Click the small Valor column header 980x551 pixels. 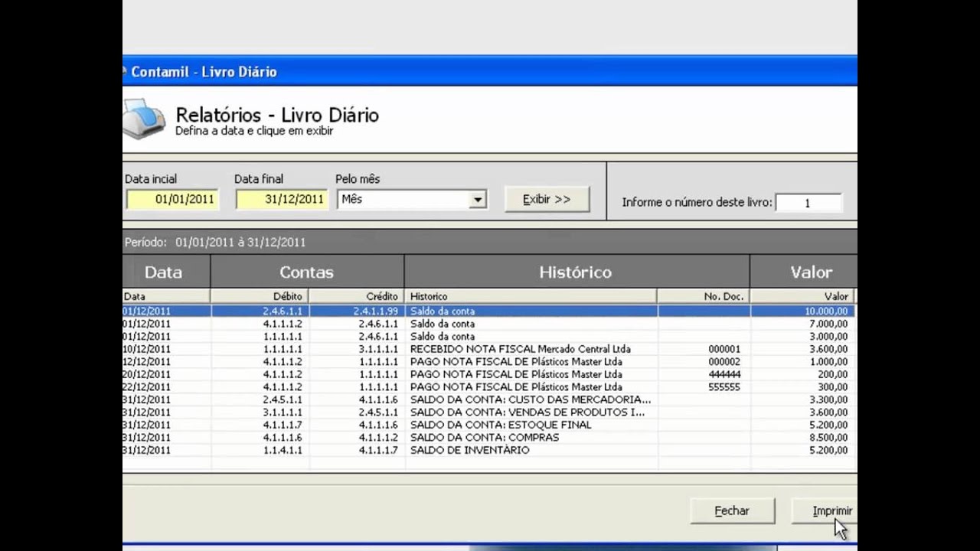pyautogui.click(x=802, y=296)
